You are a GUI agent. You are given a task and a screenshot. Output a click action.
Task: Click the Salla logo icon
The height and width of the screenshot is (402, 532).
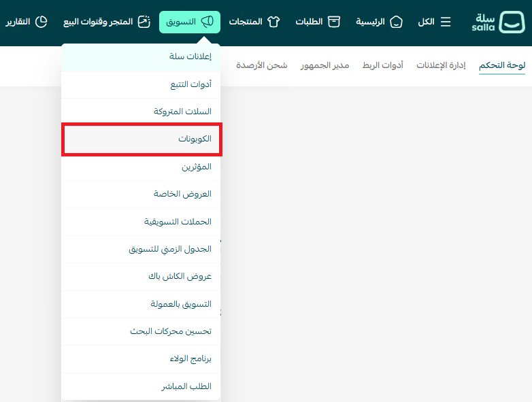pyautogui.click(x=512, y=22)
